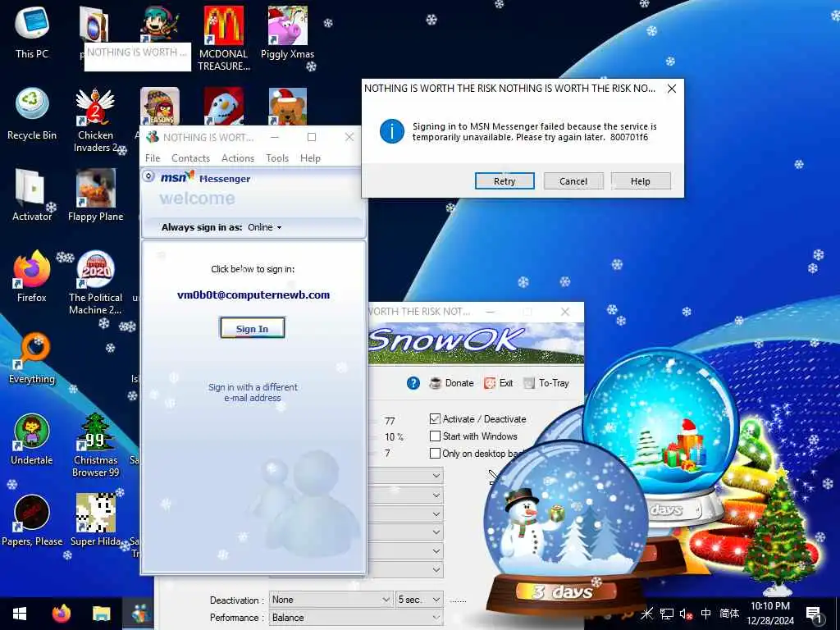
Task: Launch McDonald Treasure desktop shortcut
Action: pyautogui.click(x=223, y=39)
